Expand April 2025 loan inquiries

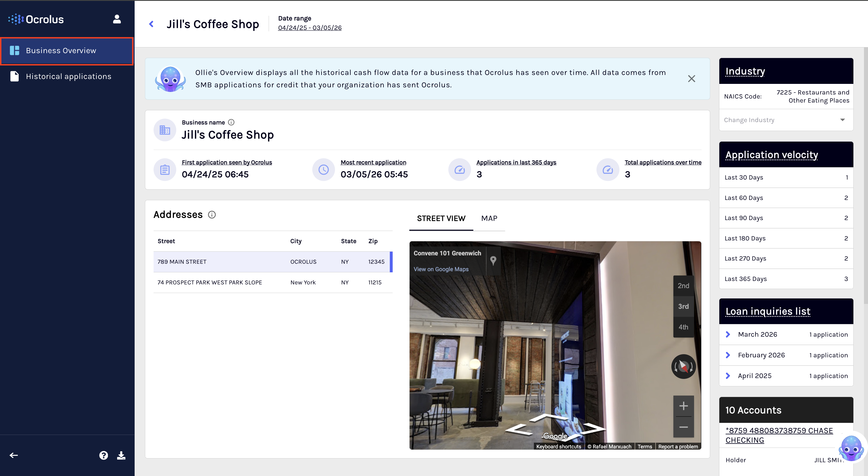(x=727, y=376)
